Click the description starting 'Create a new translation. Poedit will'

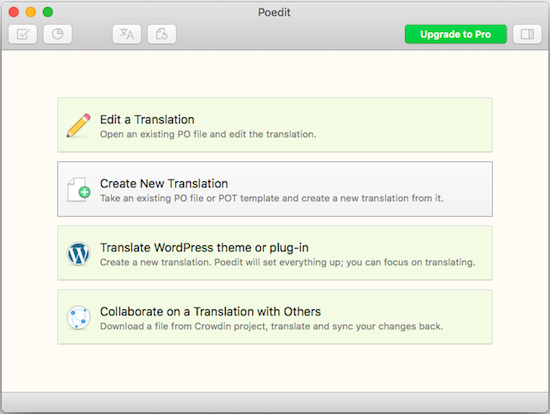[288, 262]
